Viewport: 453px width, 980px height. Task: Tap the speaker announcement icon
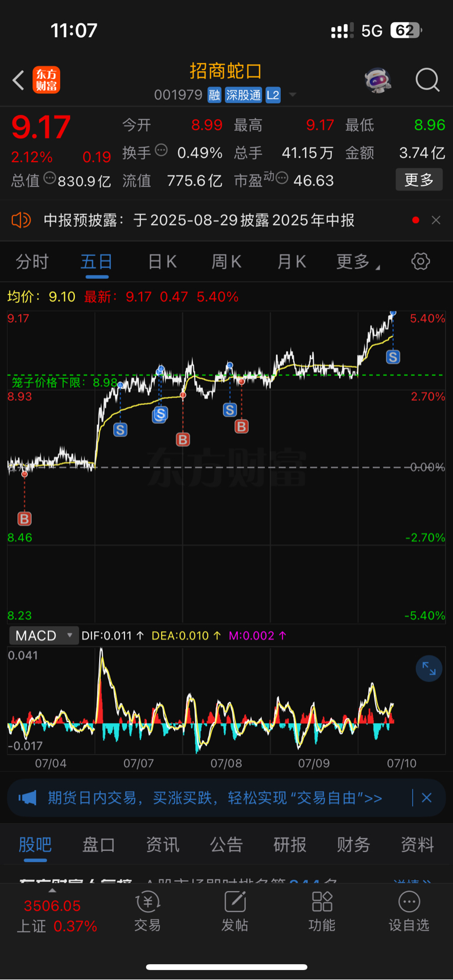21,220
